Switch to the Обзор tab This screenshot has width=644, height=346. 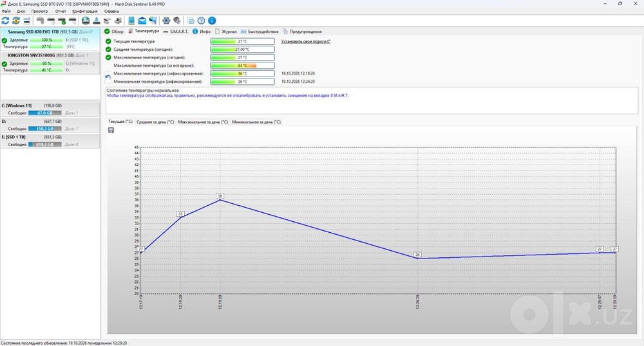click(x=114, y=32)
